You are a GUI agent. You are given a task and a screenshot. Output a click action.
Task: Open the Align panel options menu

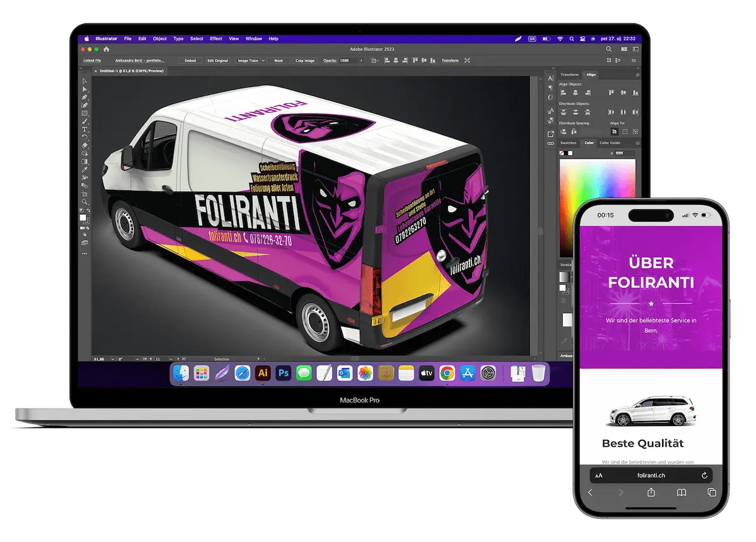(638, 75)
